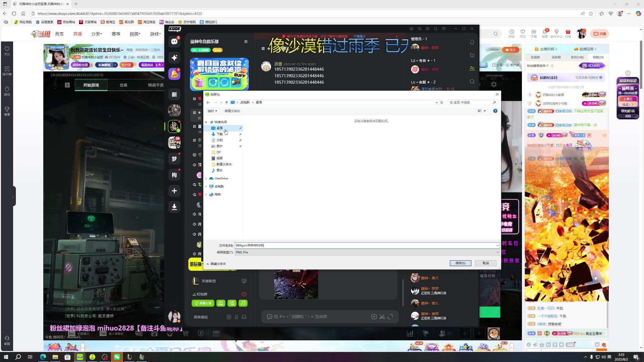Click Douyu 赛事 nav item
Viewport: 644px width, 362px height.
116,34
